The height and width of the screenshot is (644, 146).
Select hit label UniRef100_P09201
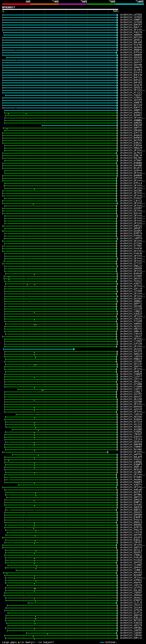coord(131,520)
